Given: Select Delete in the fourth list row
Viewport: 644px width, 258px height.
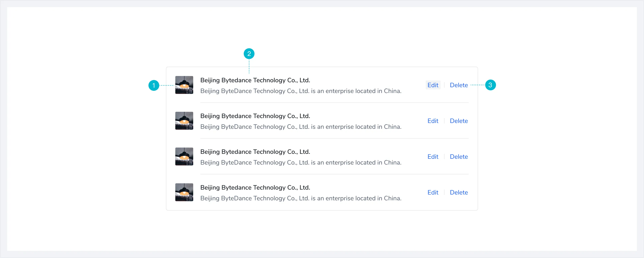Looking at the screenshot, I should pos(458,192).
